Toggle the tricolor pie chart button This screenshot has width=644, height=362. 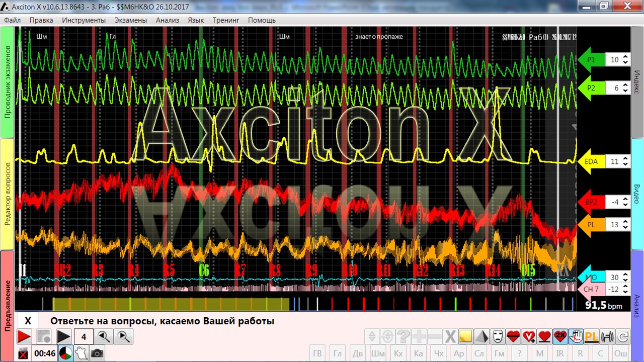point(65,353)
